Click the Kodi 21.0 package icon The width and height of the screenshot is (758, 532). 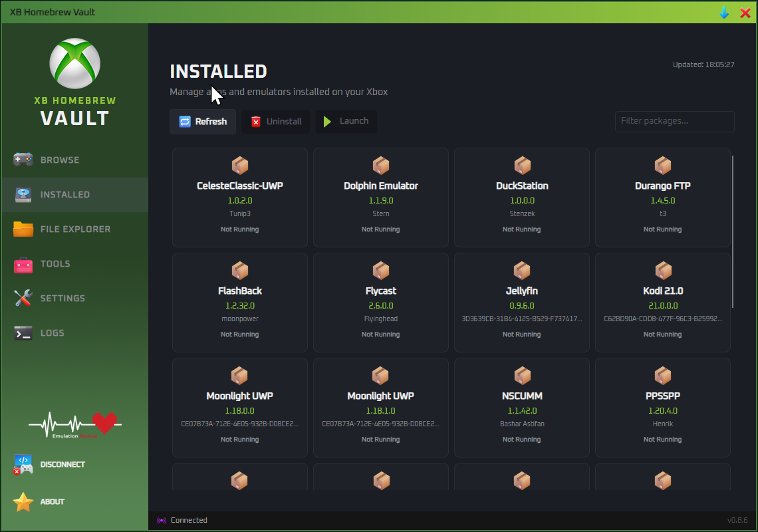tap(663, 271)
